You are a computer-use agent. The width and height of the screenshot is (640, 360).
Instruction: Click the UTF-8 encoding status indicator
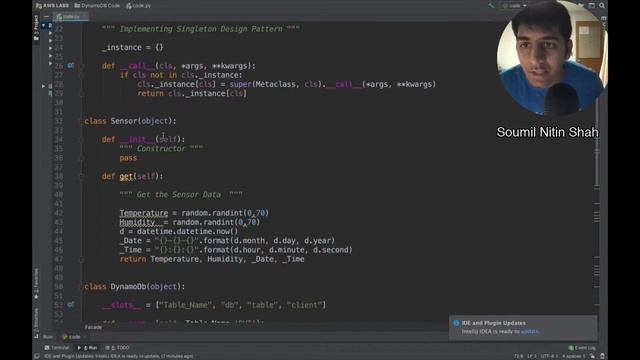pos(549,356)
